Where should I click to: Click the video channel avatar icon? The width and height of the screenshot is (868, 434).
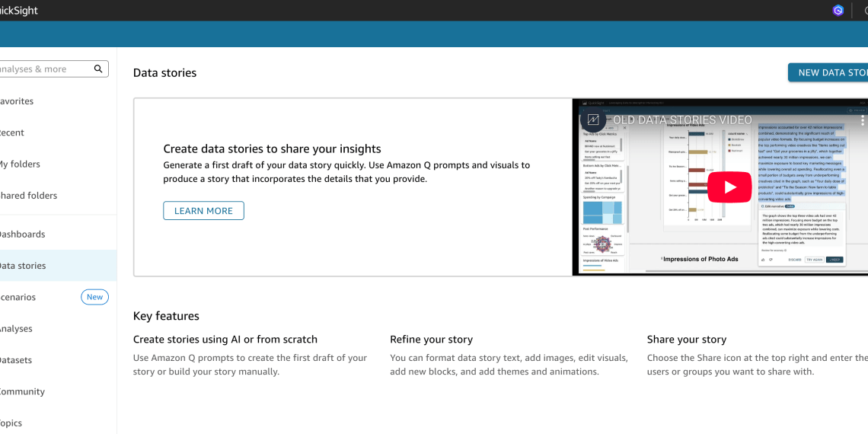click(593, 120)
